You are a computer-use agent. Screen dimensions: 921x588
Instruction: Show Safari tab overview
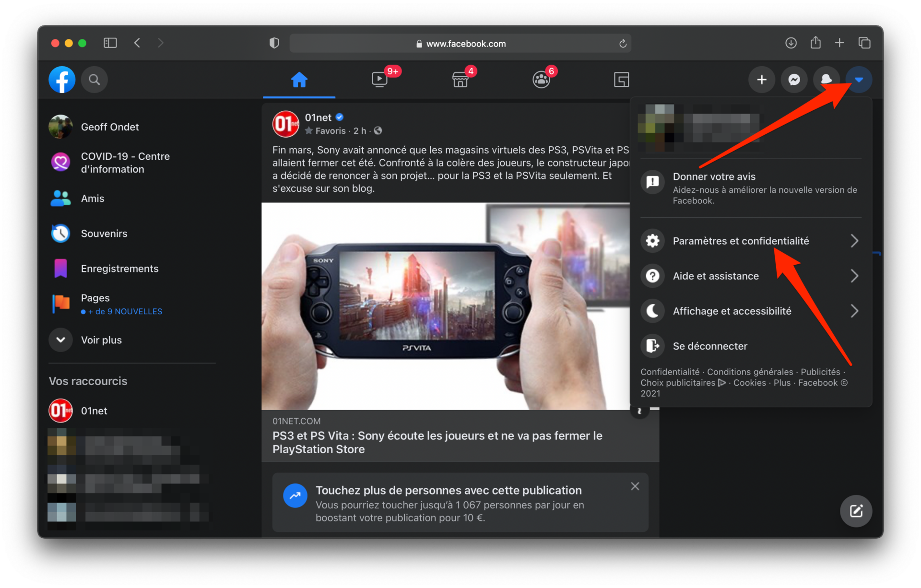(864, 43)
